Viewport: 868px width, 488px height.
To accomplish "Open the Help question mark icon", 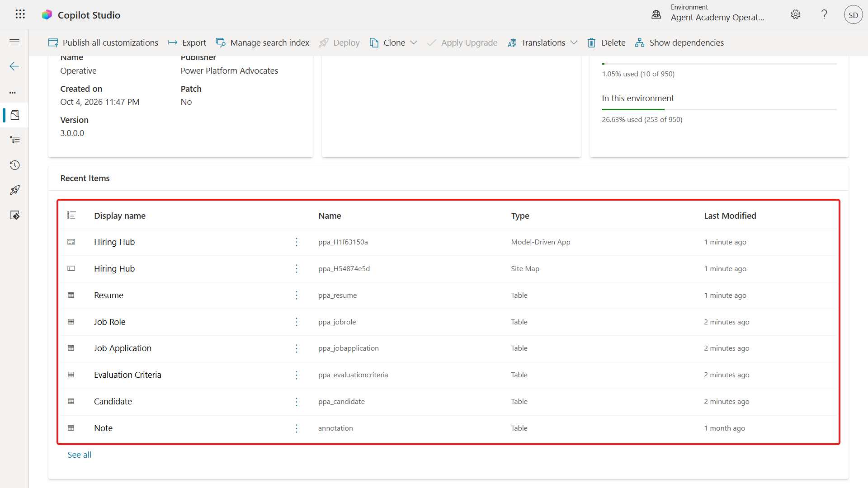I will click(824, 14).
